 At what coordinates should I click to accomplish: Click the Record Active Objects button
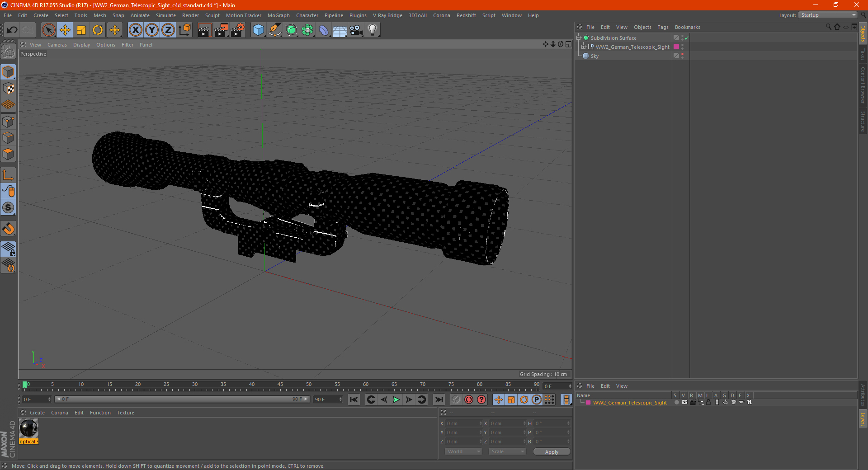tap(456, 399)
